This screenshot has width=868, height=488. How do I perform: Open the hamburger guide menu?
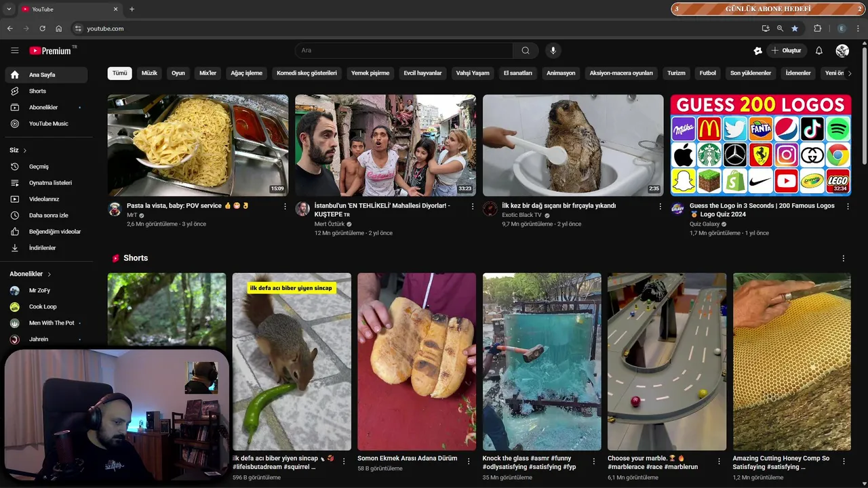15,51
